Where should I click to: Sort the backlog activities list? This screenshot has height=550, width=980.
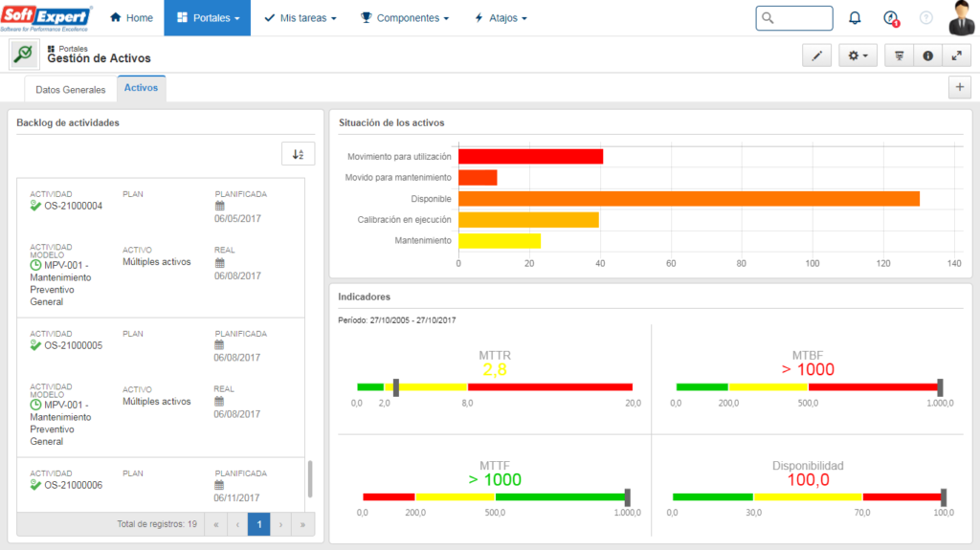click(299, 154)
